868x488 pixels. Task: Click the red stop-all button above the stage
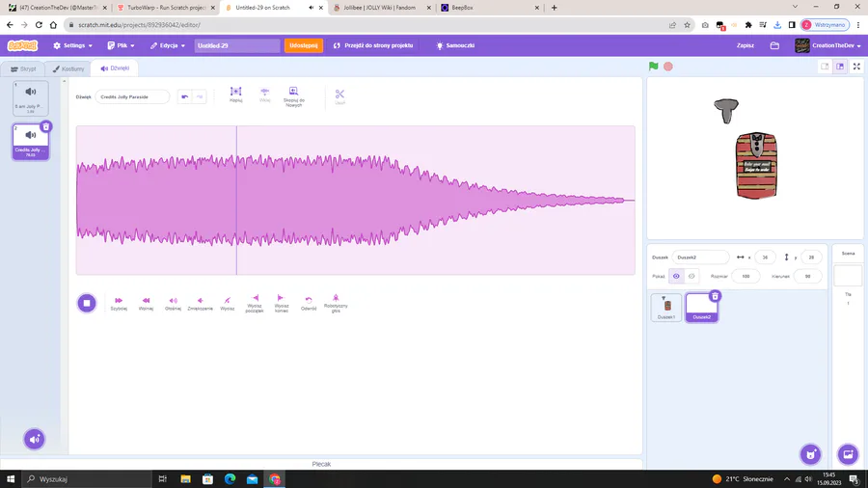click(x=668, y=67)
